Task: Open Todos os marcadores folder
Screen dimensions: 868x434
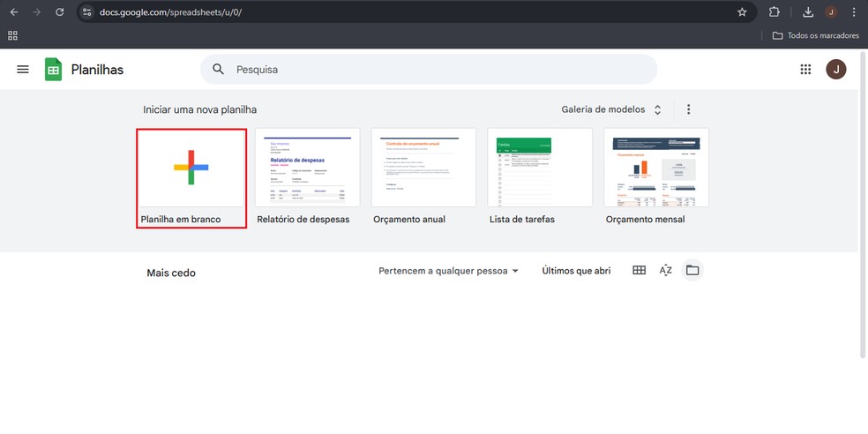Action: (816, 35)
